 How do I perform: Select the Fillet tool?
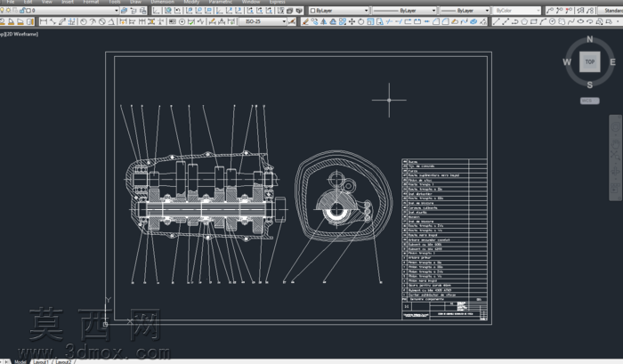(445, 21)
